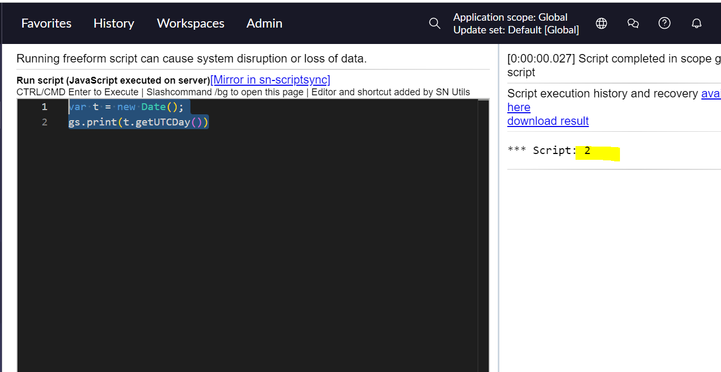Click line number 1 in editor gutter

pyautogui.click(x=44, y=107)
